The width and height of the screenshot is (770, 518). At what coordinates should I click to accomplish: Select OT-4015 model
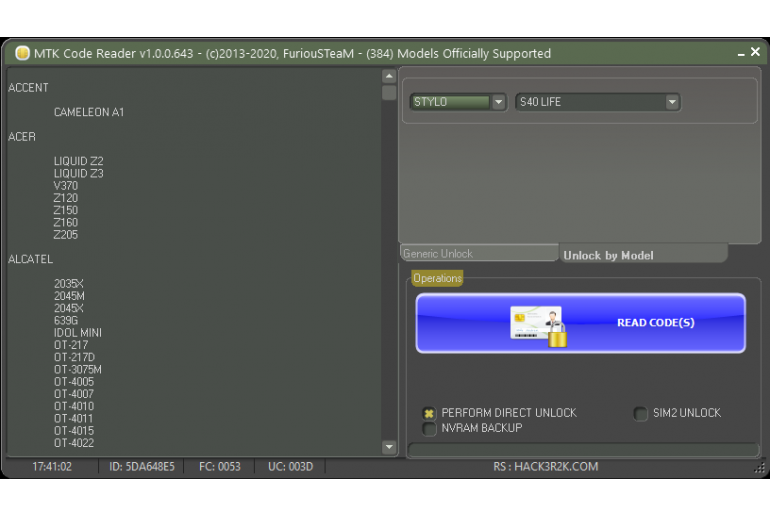point(74,431)
